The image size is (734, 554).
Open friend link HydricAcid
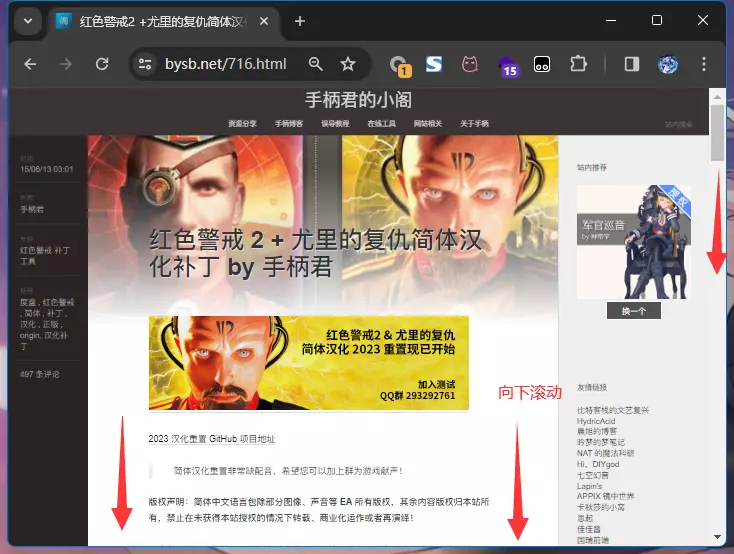tap(596, 421)
